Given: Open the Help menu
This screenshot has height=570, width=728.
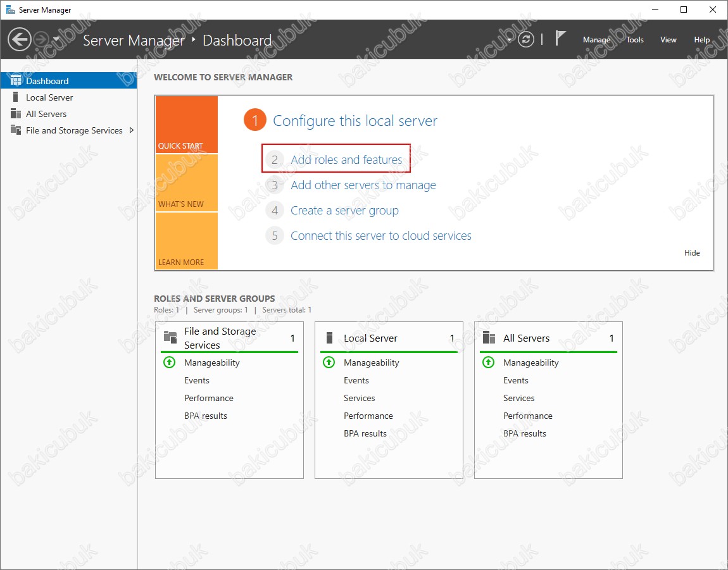Looking at the screenshot, I should [701, 39].
